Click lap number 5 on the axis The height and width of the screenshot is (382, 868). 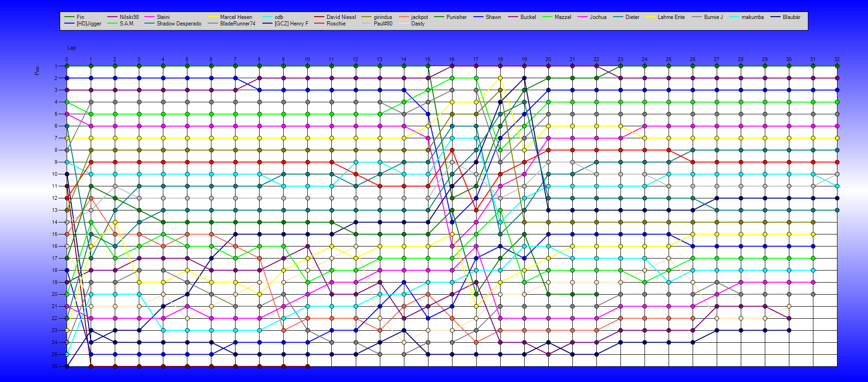(x=187, y=59)
